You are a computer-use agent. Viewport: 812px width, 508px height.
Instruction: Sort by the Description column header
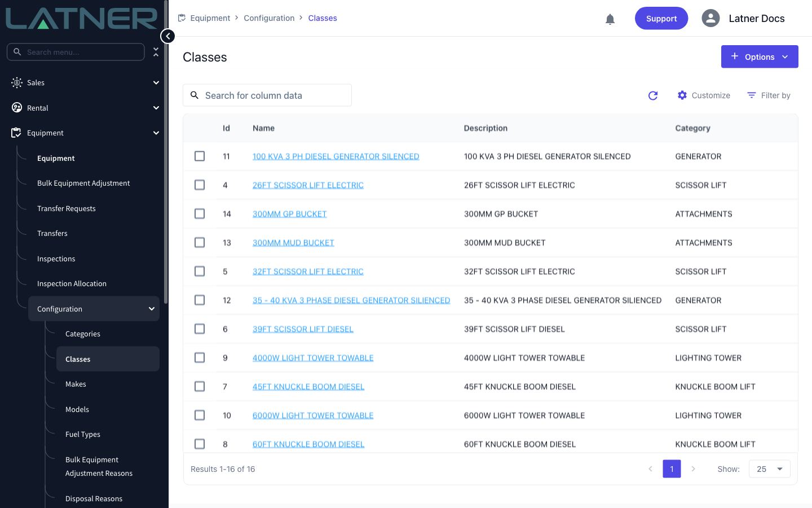click(486, 128)
